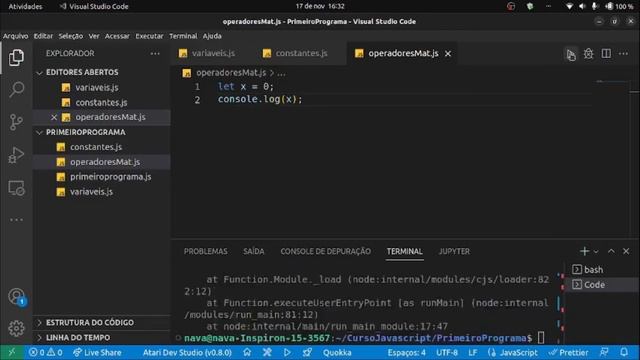Click the run code icon in editor toolbar
Image resolution: width=640 pixels, height=360 pixels.
click(571, 54)
